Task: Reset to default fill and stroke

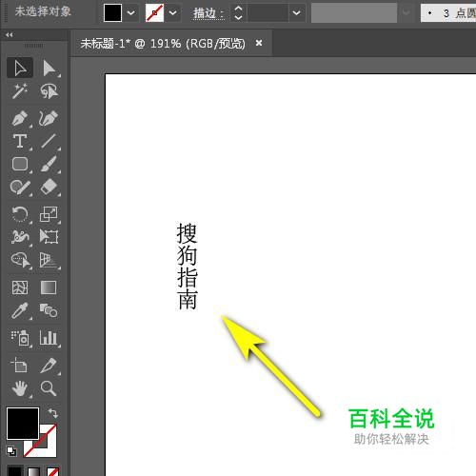Action: (11, 451)
